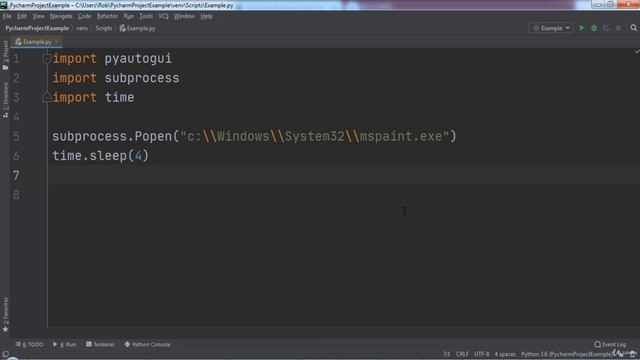Click the word subprocess on line 2 import
640x360 pixels.
(142, 78)
